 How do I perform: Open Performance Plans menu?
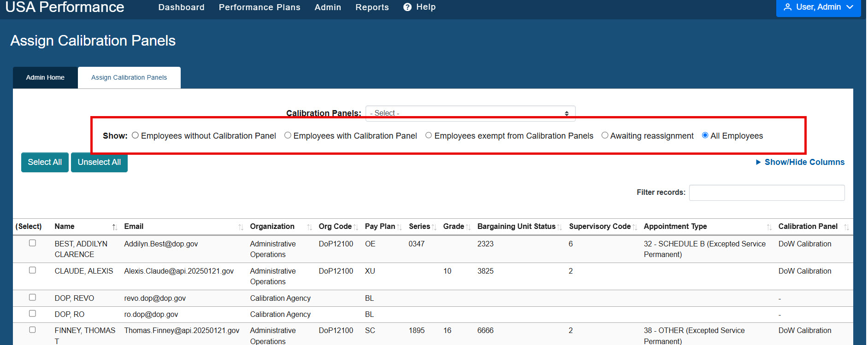pos(260,7)
